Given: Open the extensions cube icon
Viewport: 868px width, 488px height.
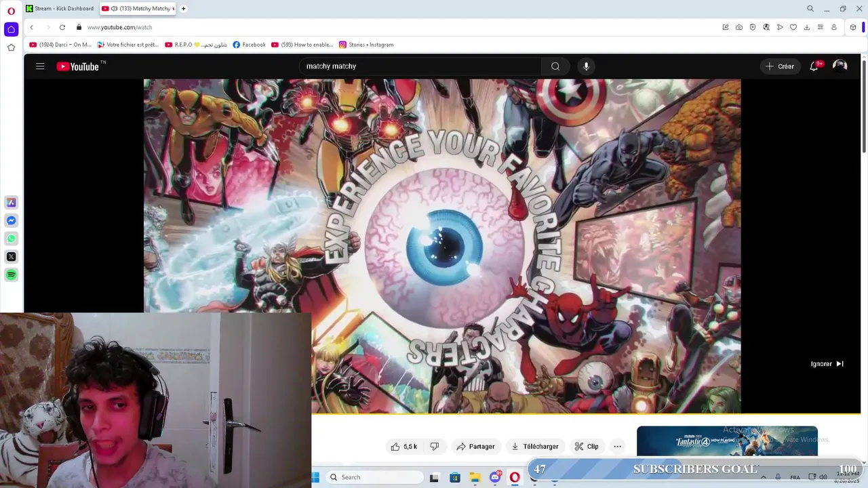Looking at the screenshot, I should (x=853, y=27).
